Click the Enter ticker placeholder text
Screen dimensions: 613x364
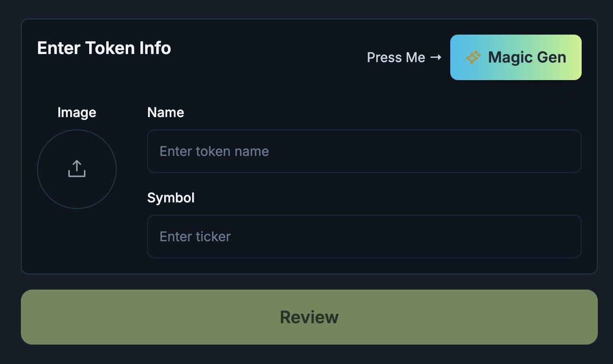pyautogui.click(x=195, y=237)
